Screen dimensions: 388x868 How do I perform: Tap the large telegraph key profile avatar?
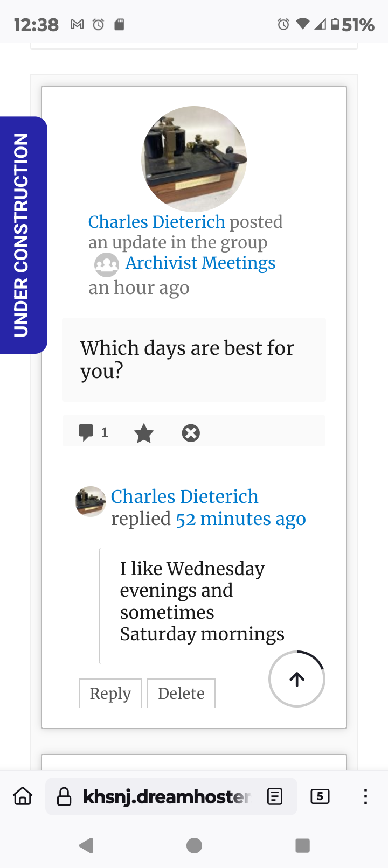click(194, 159)
